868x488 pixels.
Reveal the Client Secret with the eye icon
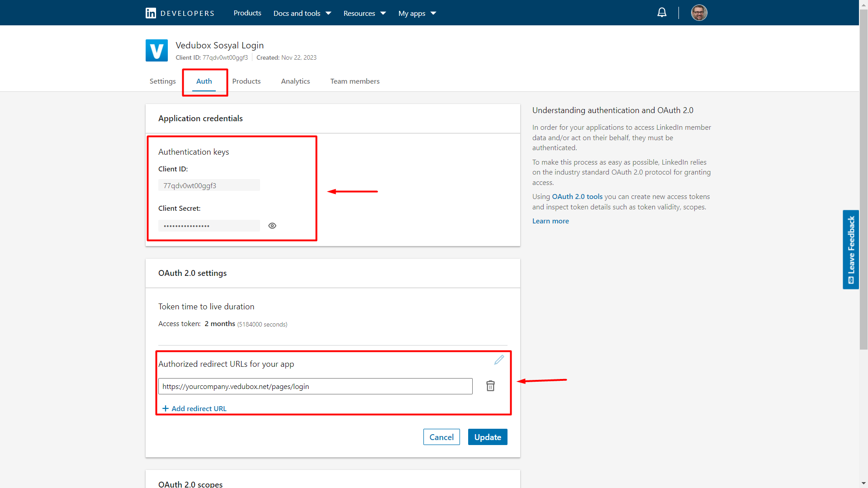[x=272, y=225]
